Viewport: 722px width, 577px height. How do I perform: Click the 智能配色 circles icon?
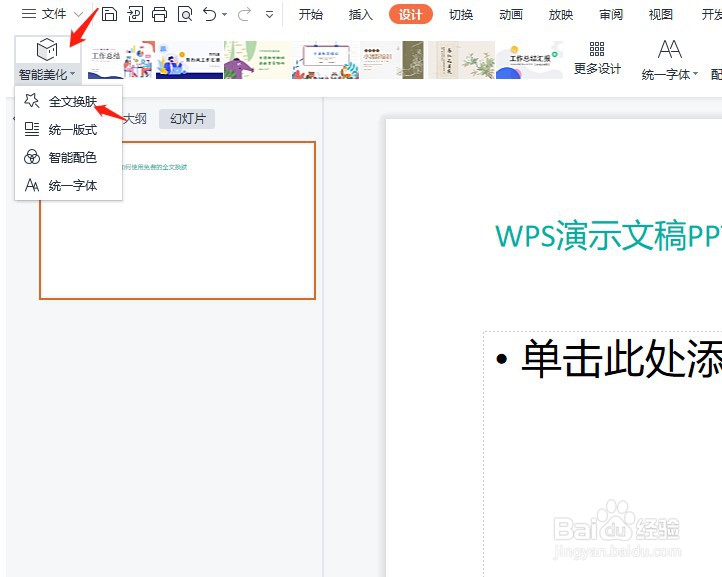[32, 157]
